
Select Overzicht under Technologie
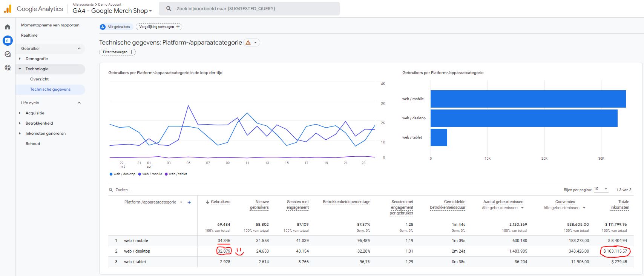(40, 79)
